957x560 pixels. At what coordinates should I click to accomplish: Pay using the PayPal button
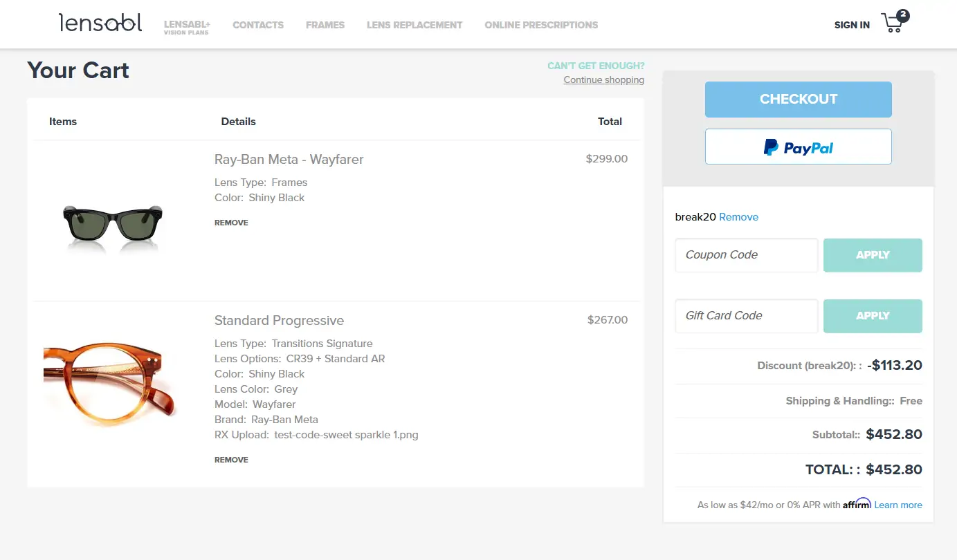click(x=799, y=147)
